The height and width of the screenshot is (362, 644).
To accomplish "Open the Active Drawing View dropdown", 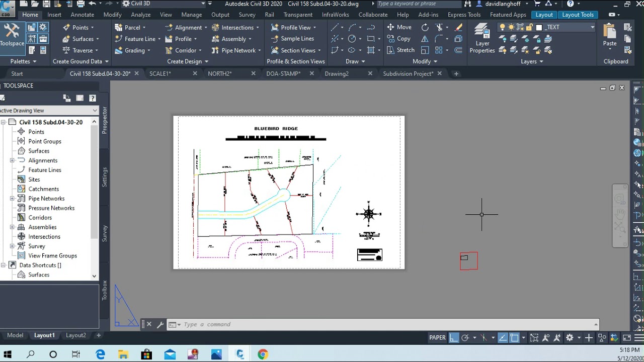I will click(x=49, y=111).
